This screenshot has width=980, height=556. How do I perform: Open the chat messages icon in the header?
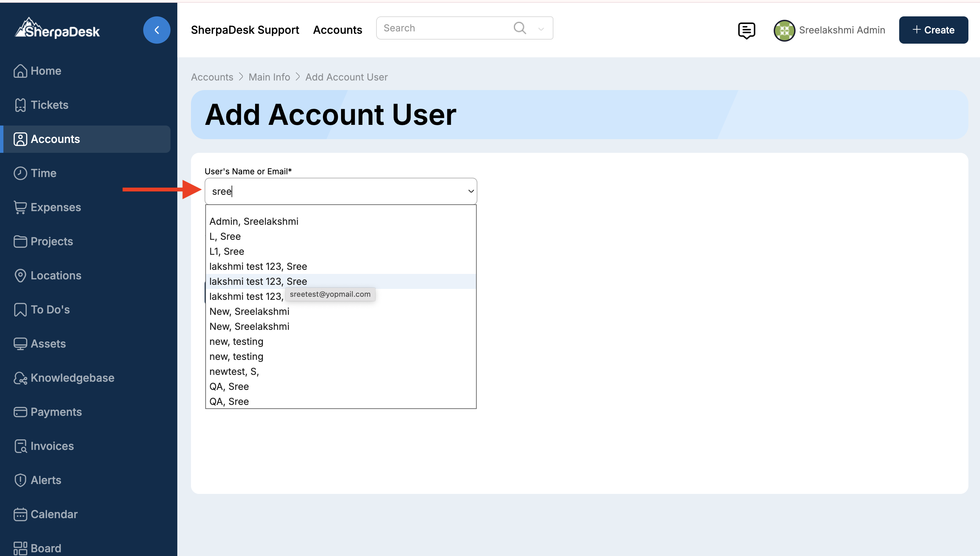pos(746,30)
